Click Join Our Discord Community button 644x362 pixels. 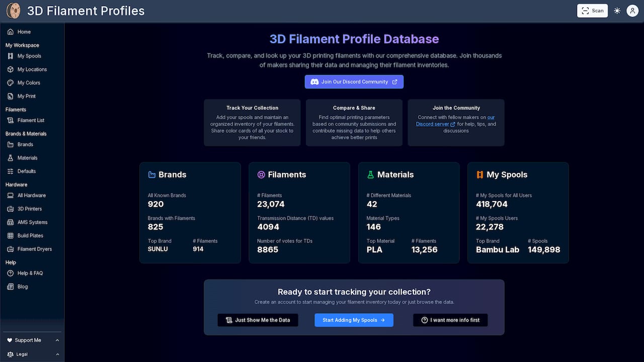coord(354,82)
